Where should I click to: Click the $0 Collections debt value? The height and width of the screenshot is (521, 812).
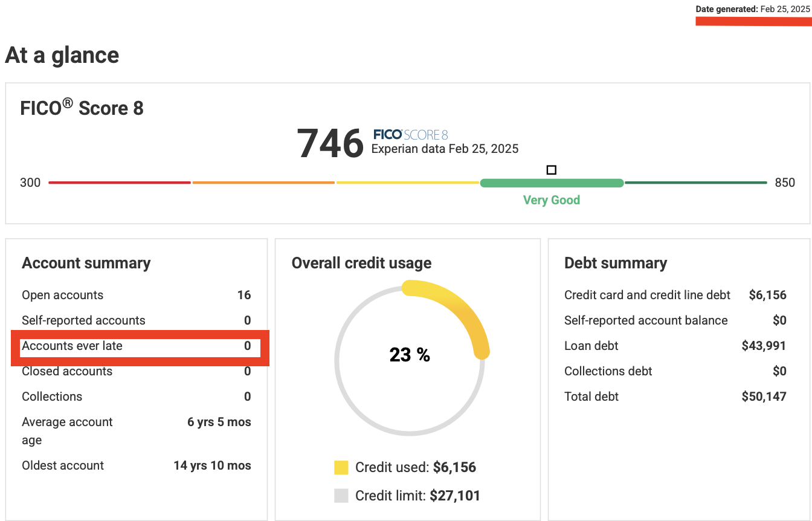(x=779, y=371)
